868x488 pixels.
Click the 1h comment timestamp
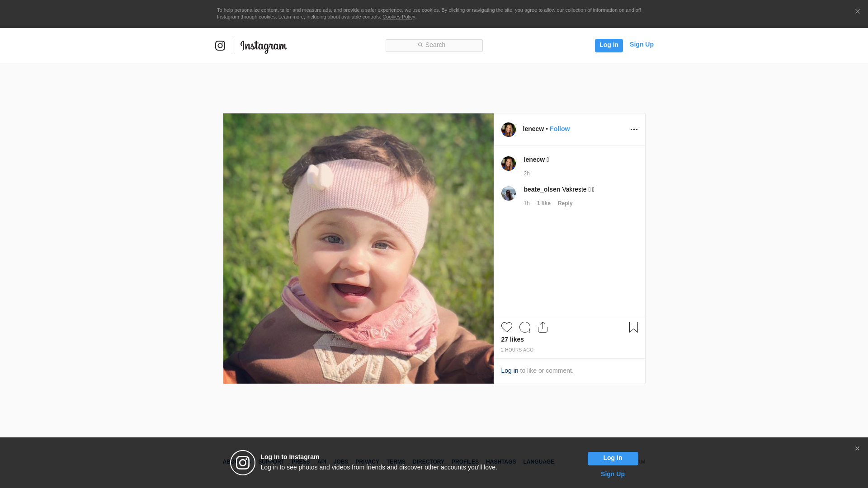click(526, 204)
